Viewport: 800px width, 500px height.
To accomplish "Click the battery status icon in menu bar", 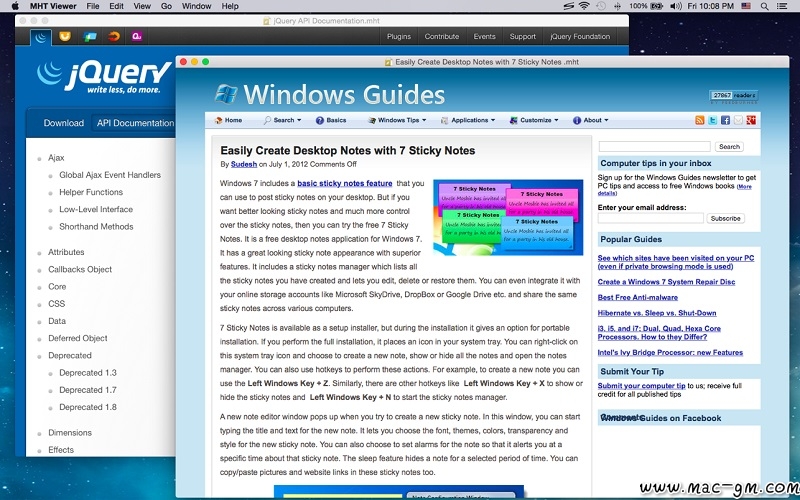I will click(657, 6).
